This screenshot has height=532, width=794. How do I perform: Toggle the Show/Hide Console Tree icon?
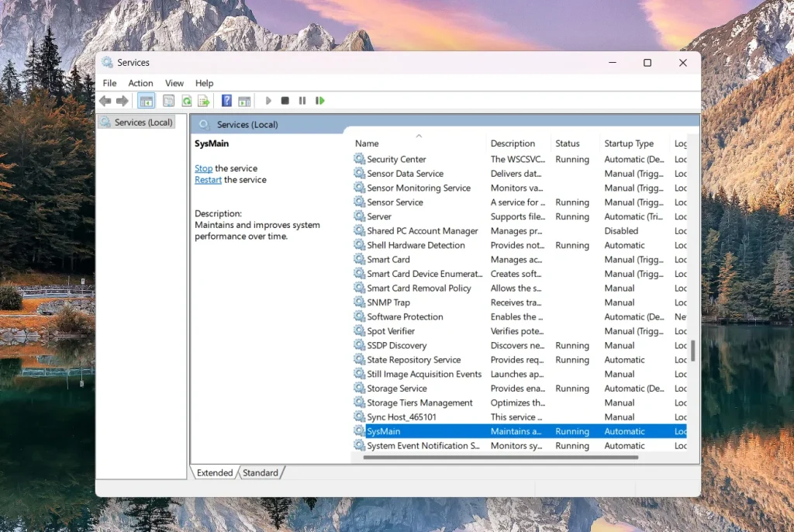(x=147, y=101)
